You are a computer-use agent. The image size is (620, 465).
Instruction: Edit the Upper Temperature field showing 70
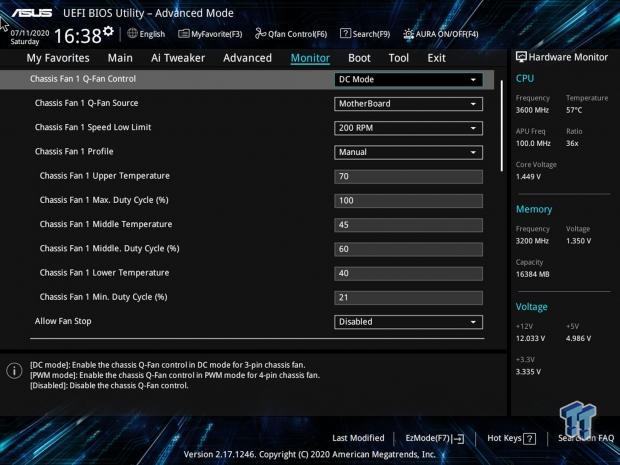pos(408,176)
